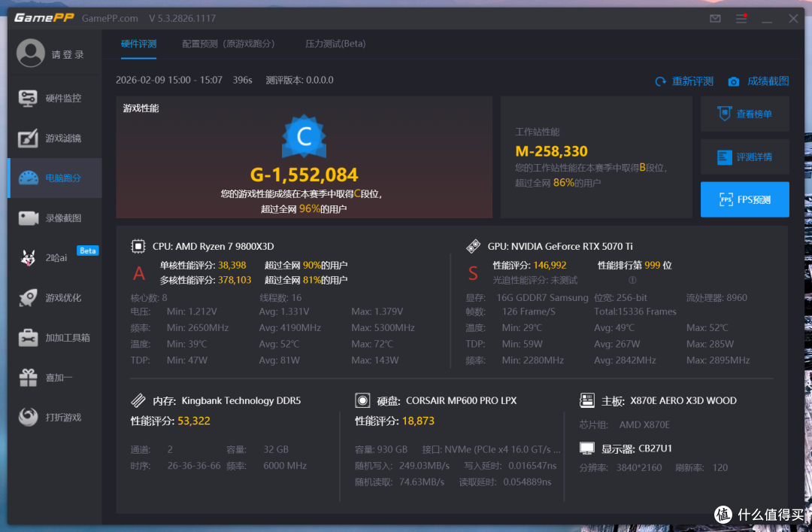812x532 pixels.
Task: Click 成绩截图 to capture score
Action: (759, 81)
